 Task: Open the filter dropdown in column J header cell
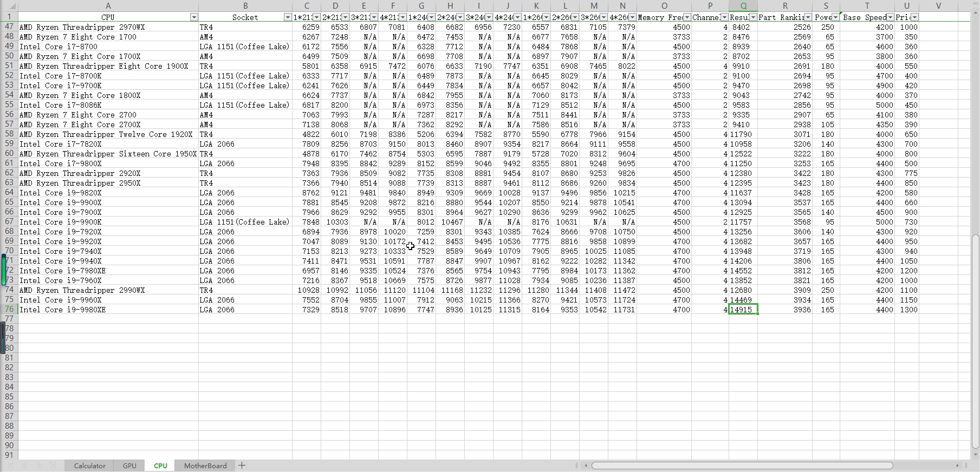pos(517,17)
